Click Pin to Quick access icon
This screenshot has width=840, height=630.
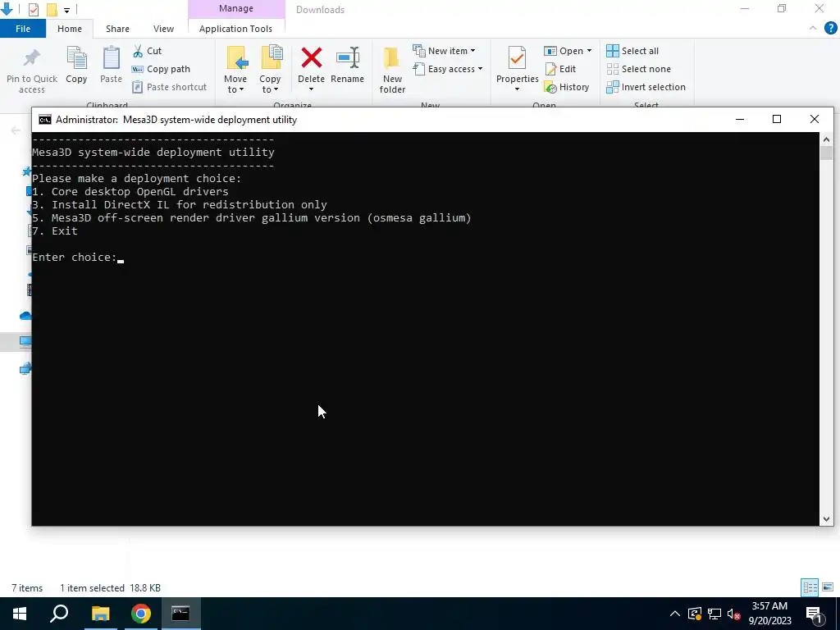point(32,70)
